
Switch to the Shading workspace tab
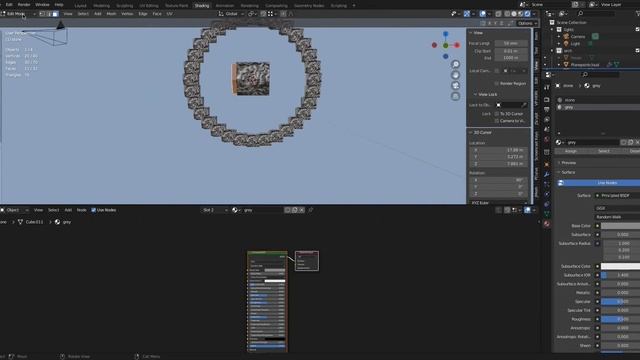[202, 6]
